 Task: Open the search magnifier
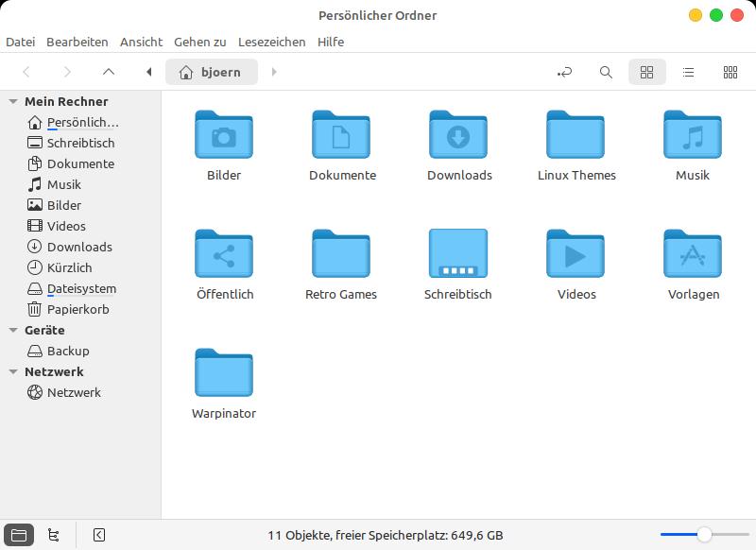click(606, 73)
